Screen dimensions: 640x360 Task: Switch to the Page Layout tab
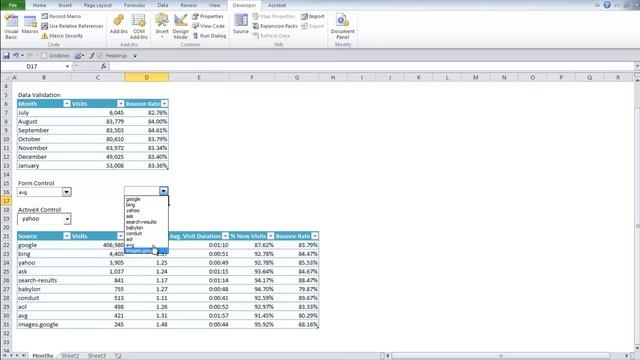point(98,5)
